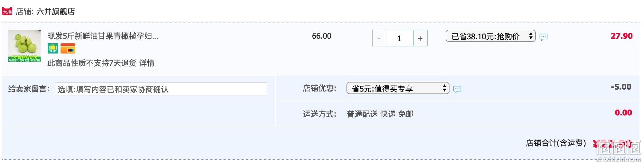
Task: Click the orange credit card payment icon
Action: tap(68, 48)
